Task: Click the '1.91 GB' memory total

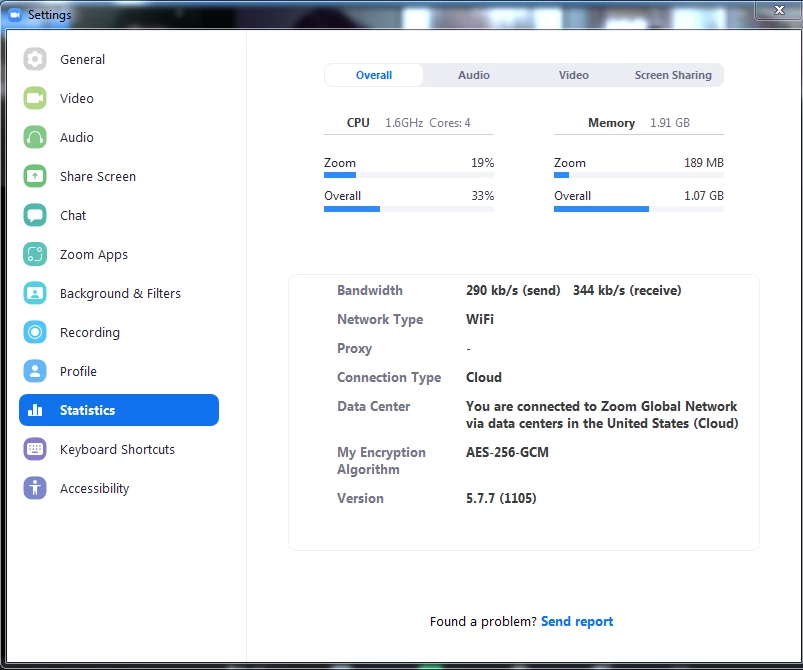Action: pos(670,123)
